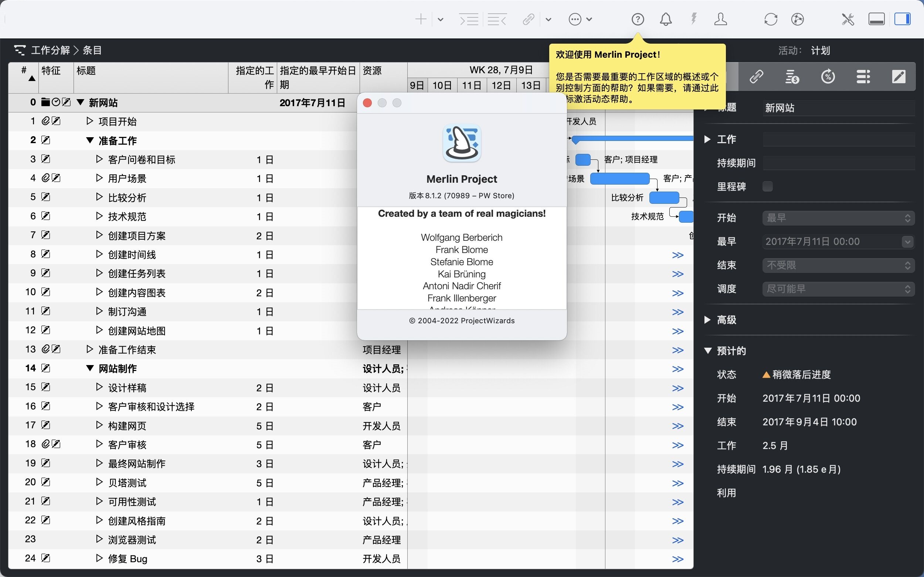Image resolution: width=924 pixels, height=577 pixels.
Task: Open the 最早 date picker dropdown
Action: pos(908,242)
